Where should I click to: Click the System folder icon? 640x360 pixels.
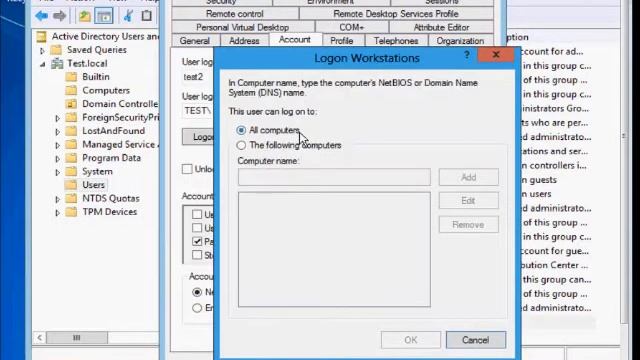click(x=71, y=171)
